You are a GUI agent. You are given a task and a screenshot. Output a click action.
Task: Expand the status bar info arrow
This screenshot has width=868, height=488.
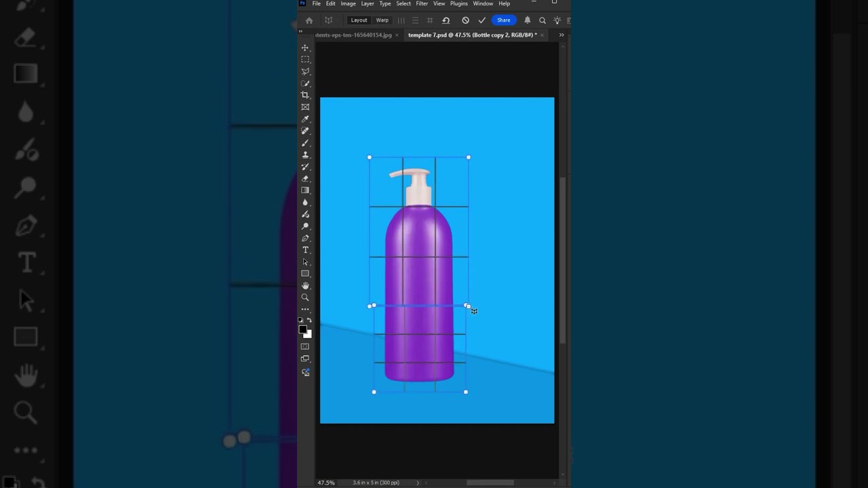click(418, 483)
